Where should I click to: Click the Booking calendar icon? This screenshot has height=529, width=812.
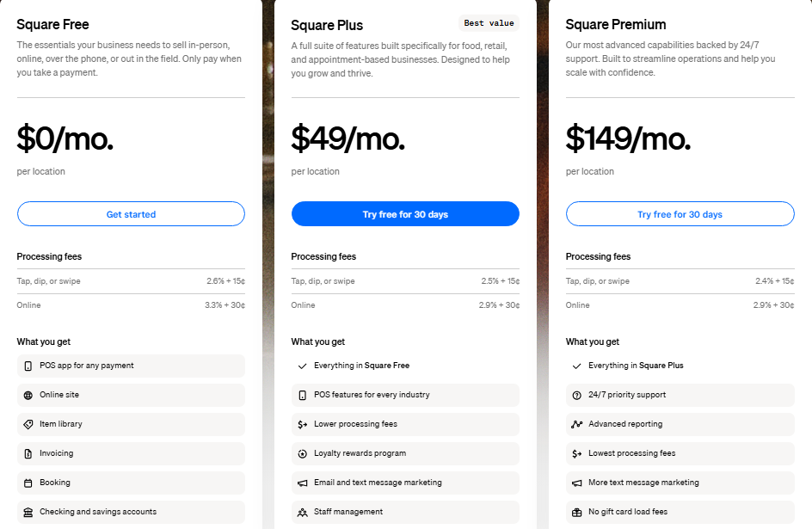[x=28, y=483]
